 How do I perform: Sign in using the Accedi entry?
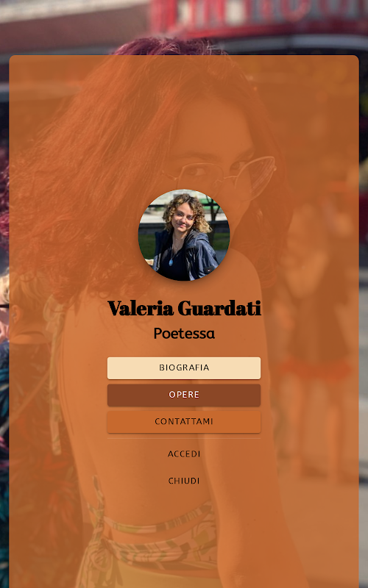point(184,453)
